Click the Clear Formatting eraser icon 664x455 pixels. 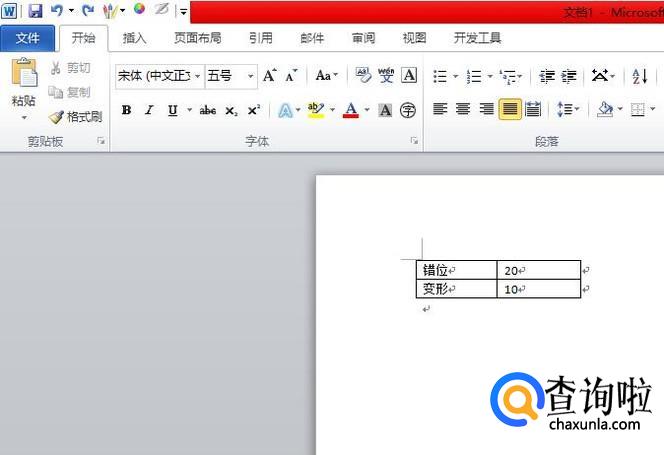pos(363,75)
